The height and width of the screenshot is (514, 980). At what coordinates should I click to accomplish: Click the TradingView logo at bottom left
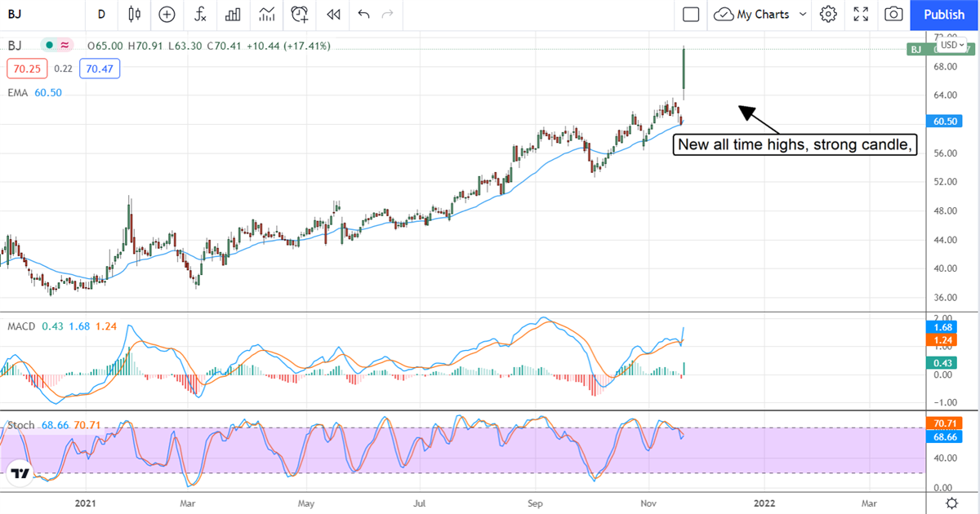coord(20,473)
